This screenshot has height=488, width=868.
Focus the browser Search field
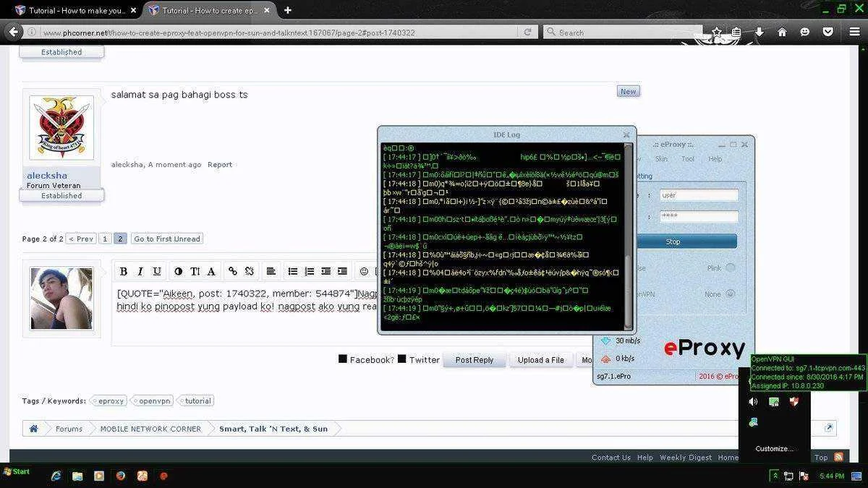pos(622,33)
